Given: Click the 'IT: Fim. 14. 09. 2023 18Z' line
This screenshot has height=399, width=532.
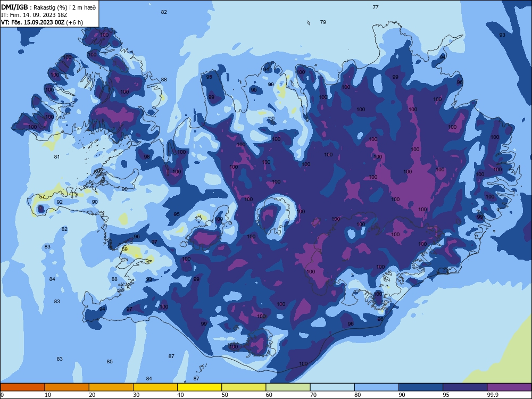Looking at the screenshot, I should click(x=34, y=15).
